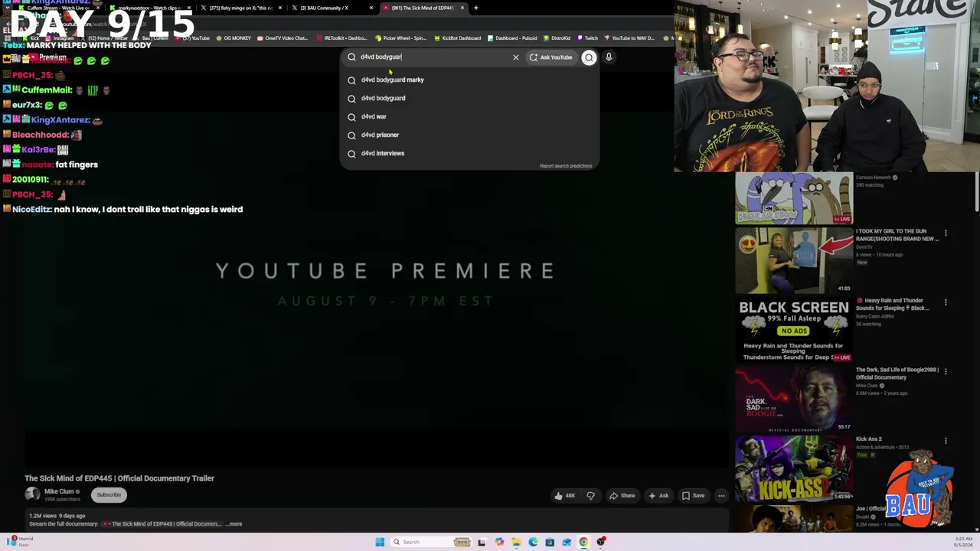
Task: Open Kick-Ass 2 movie thumbnail
Action: [794, 468]
